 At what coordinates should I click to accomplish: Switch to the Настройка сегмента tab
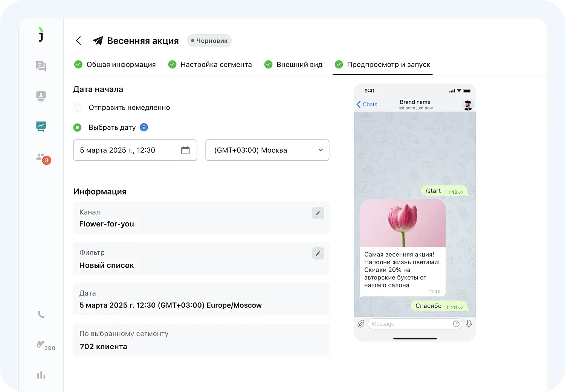[217, 64]
